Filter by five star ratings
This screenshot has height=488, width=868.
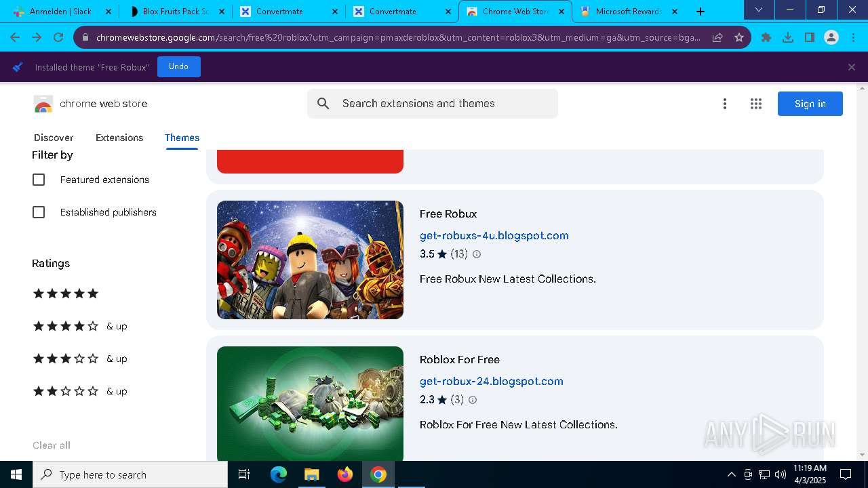(66, 293)
